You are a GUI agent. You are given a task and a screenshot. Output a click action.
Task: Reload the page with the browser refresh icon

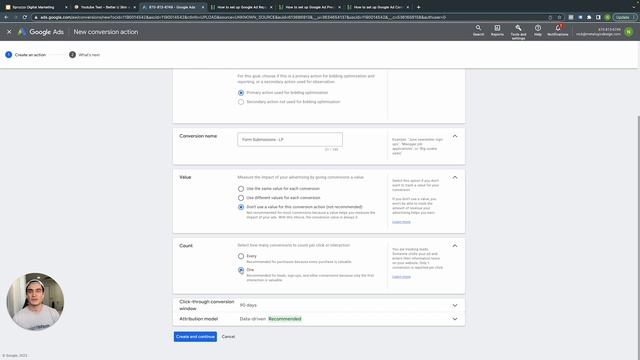[x=24, y=17]
